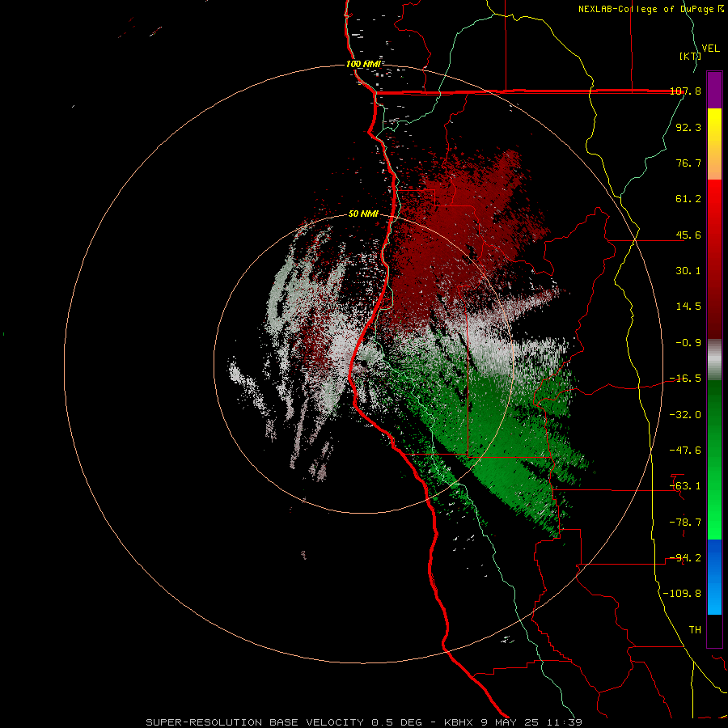The height and width of the screenshot is (728, 728).
Task: Click the 50 NMI range ring label
Action: pos(363,214)
